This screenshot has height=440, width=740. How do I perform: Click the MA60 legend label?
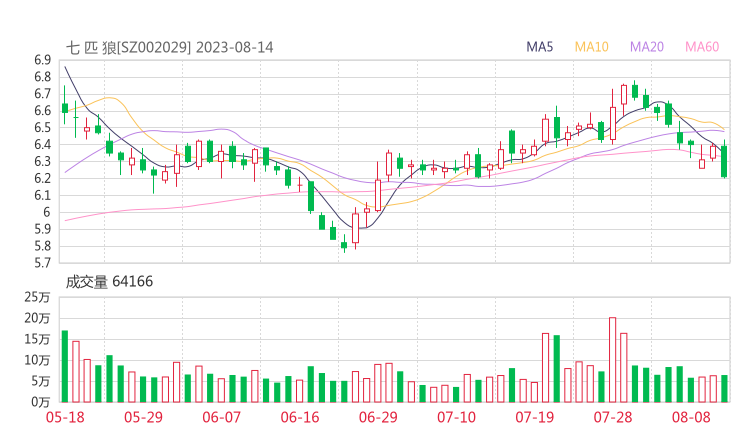coord(702,47)
